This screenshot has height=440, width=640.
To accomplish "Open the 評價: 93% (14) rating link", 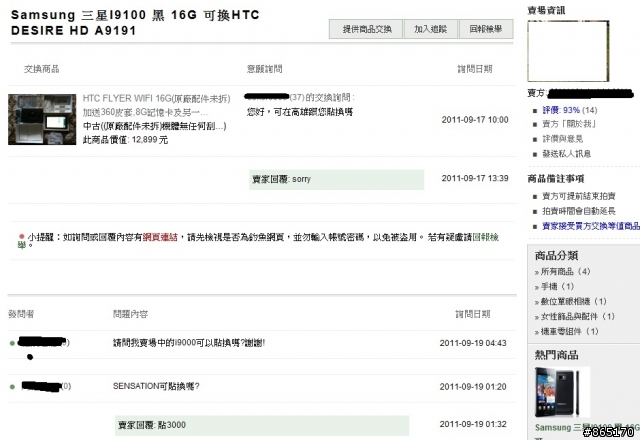I will point(569,110).
